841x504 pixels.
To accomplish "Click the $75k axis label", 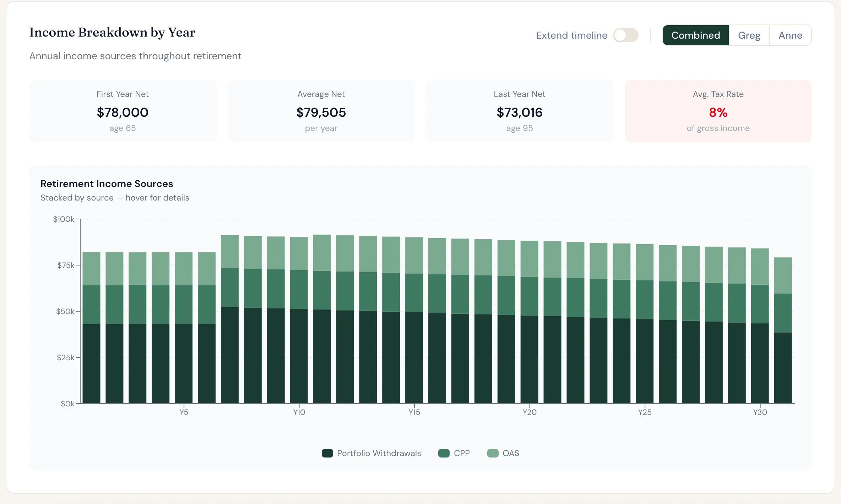I will tap(66, 265).
